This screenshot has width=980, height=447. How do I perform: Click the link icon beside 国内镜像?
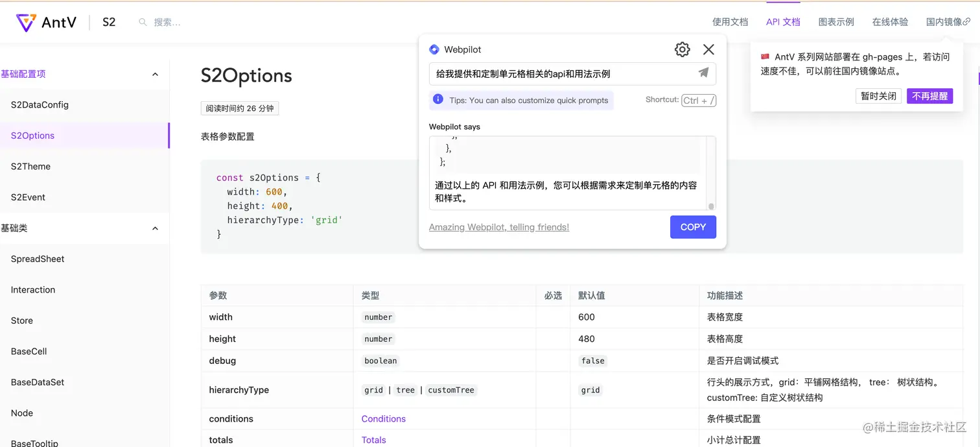[966, 21]
